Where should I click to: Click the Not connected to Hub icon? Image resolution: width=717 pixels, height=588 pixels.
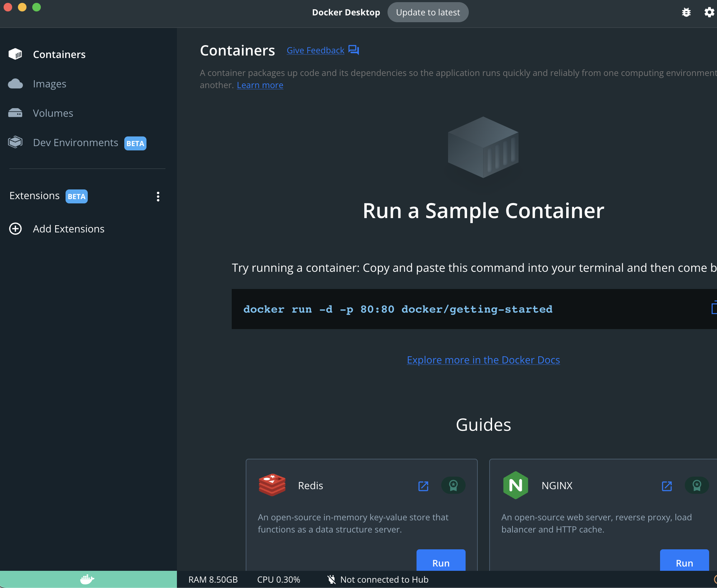[x=331, y=579]
